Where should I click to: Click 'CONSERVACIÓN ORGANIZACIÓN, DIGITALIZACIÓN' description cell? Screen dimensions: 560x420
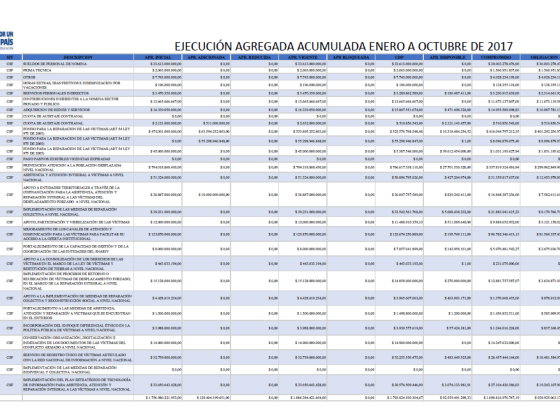(78, 342)
